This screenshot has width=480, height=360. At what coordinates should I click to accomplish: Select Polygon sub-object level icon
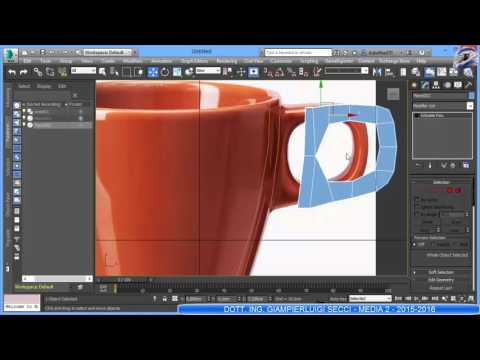pos(449,190)
